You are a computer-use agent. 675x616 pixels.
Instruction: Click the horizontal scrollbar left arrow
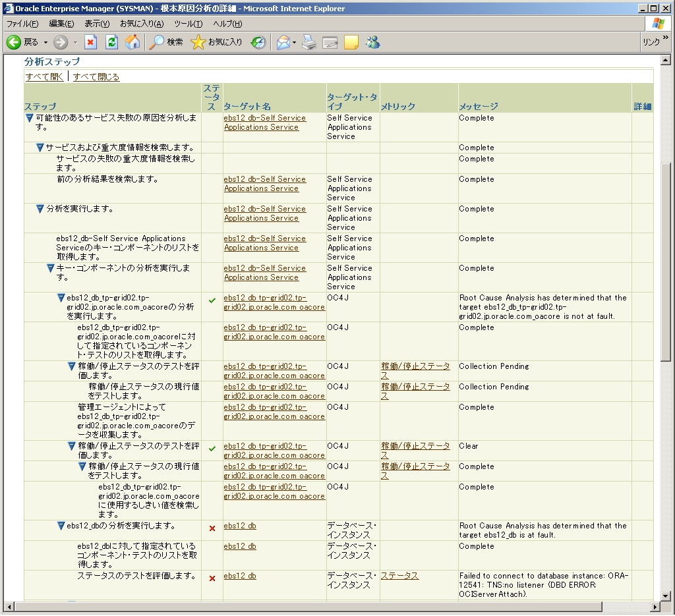9,607
